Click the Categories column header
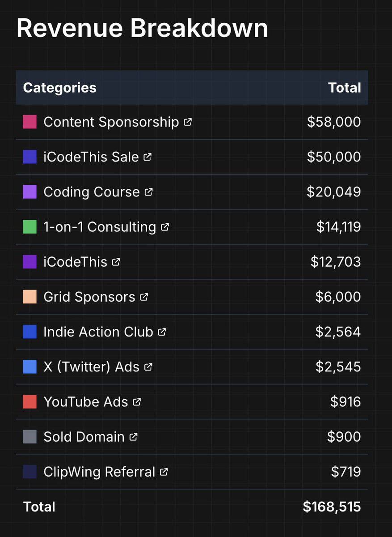The image size is (392, 537). point(59,88)
